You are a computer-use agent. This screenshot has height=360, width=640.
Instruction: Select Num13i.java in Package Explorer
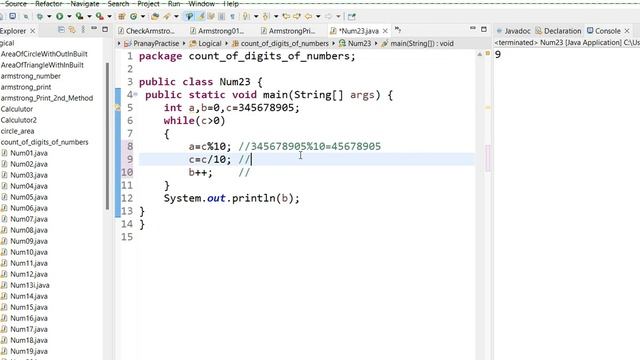(30, 285)
